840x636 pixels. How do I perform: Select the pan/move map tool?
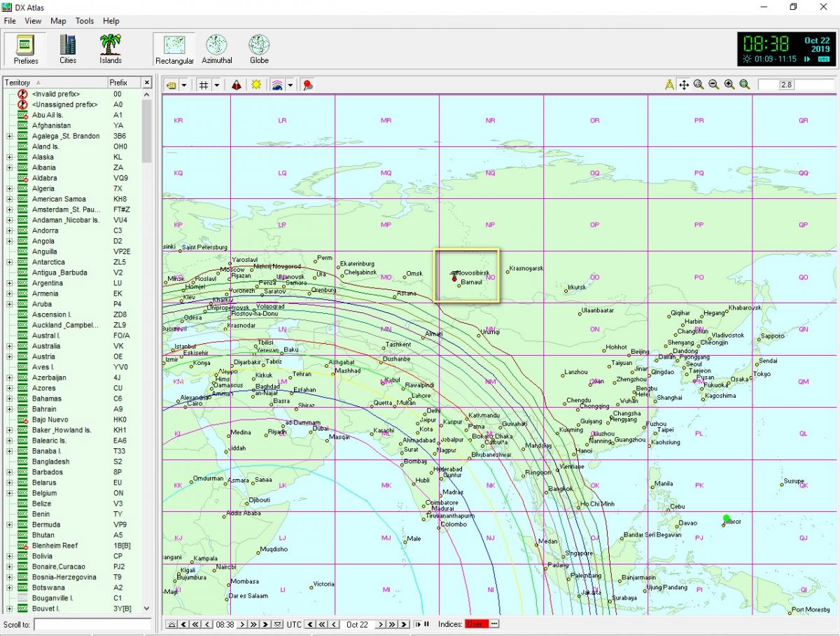(x=684, y=85)
